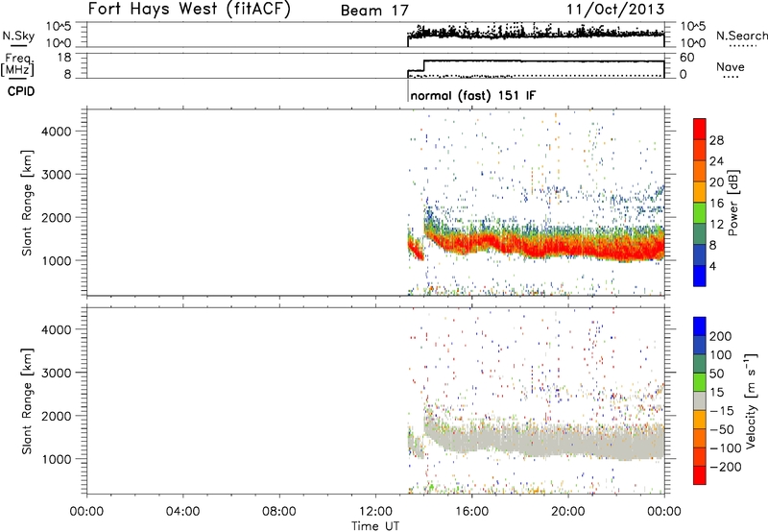This screenshot has height=532, width=768.
Task: Click the "N.Search" legend label
Action: 741,36
